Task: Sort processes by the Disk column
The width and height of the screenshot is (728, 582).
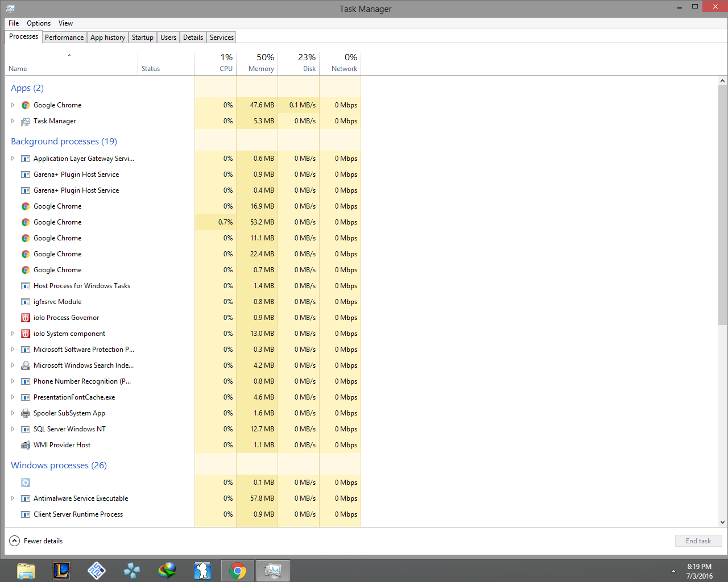Action: [299, 63]
